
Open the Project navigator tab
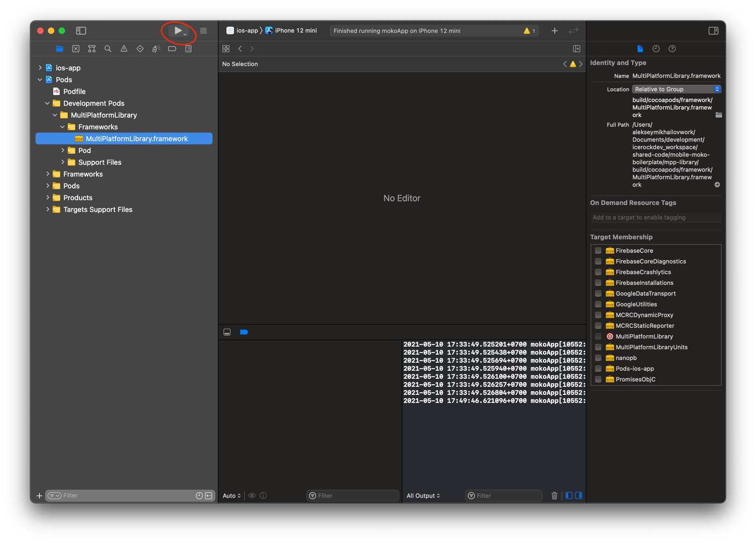pos(60,49)
